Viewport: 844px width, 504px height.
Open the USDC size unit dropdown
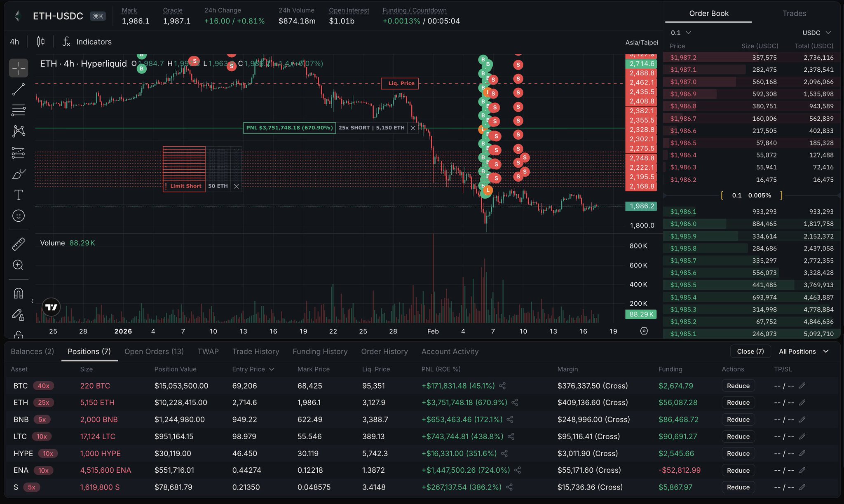click(816, 33)
